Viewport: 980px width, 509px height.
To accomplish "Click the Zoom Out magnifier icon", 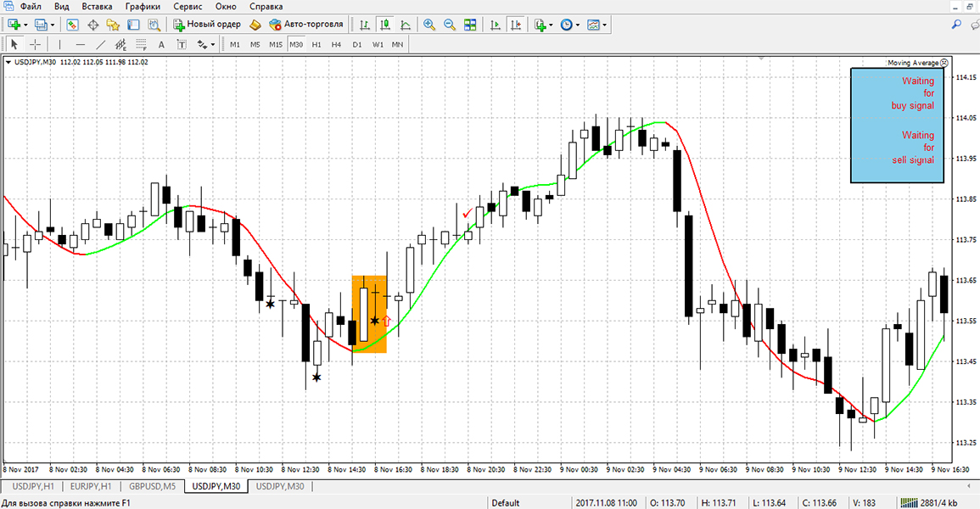I will [x=449, y=25].
